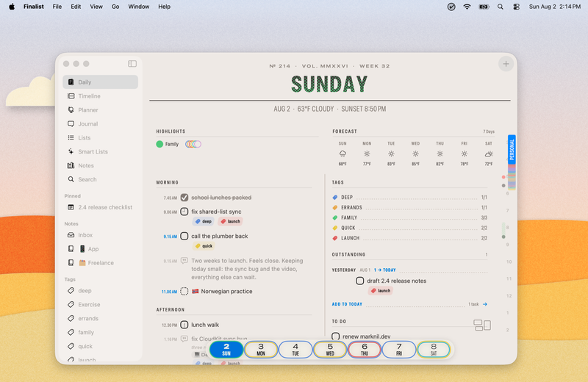Click the 1 → TODAY link
The height and width of the screenshot is (382, 588).
click(x=384, y=270)
